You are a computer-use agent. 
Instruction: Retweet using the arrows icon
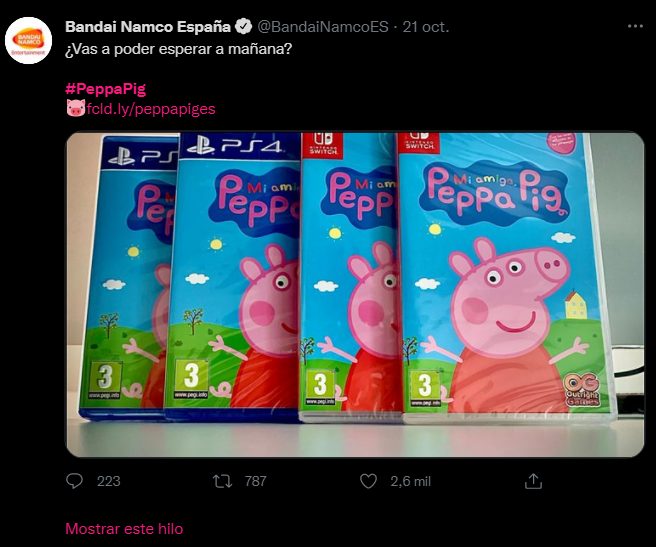[224, 481]
